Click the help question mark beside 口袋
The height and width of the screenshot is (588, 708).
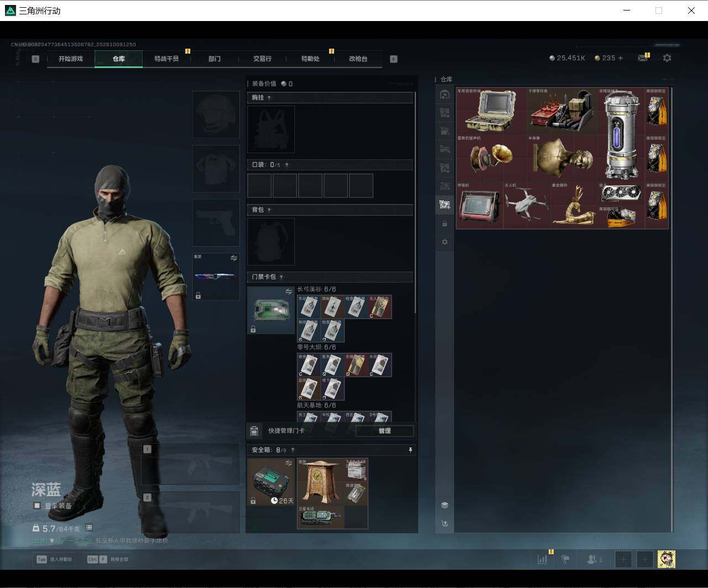pyautogui.click(x=287, y=165)
